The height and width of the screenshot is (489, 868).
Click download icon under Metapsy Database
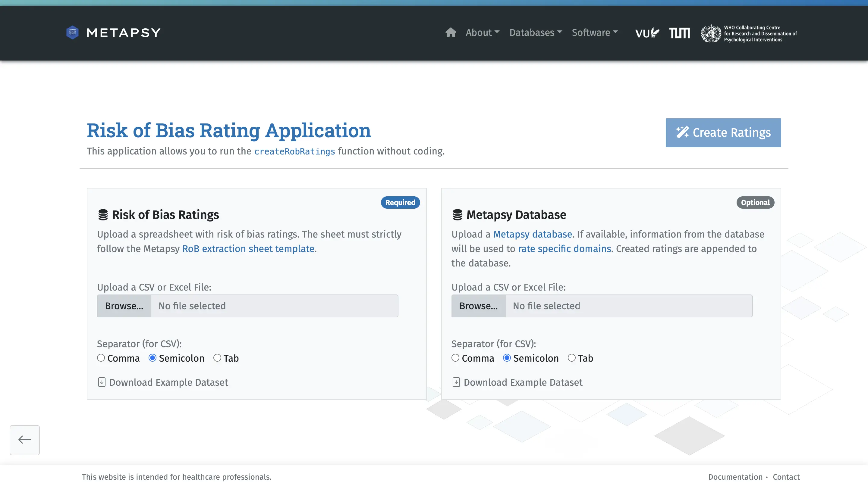(456, 382)
